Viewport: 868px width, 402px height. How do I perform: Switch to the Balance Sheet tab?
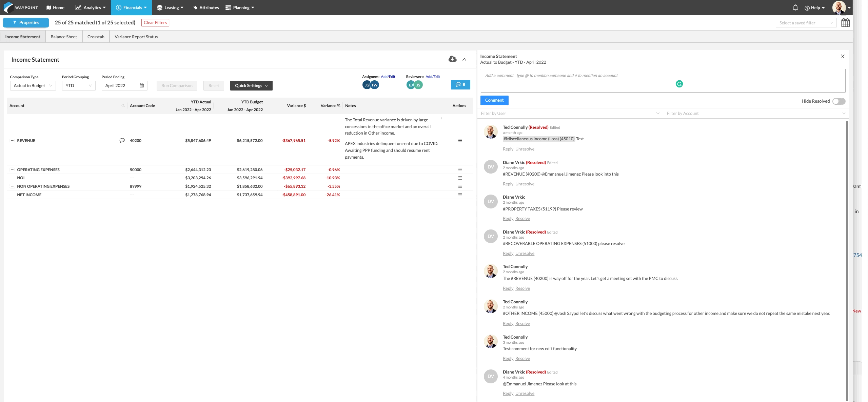[64, 37]
